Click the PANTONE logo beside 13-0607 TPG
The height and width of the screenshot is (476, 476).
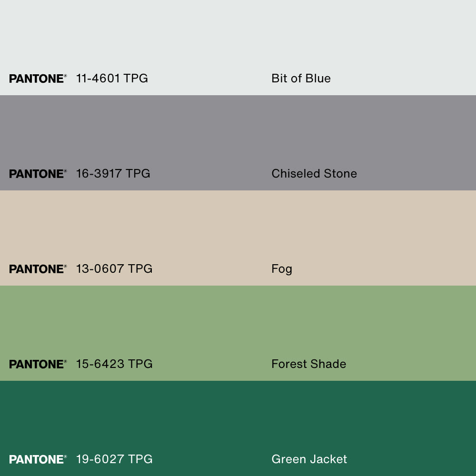coord(38,269)
